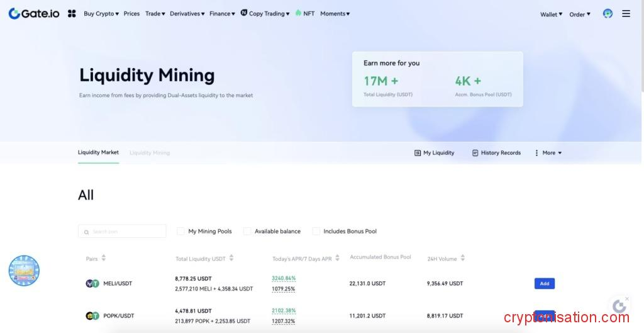
Task: Click the History Records icon
Action: click(475, 153)
